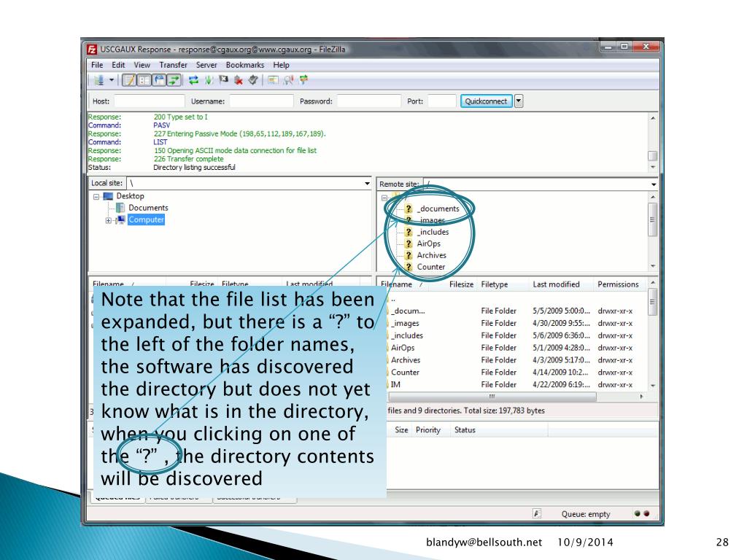
Task: Click the Status column header in queue
Action: click(x=465, y=430)
